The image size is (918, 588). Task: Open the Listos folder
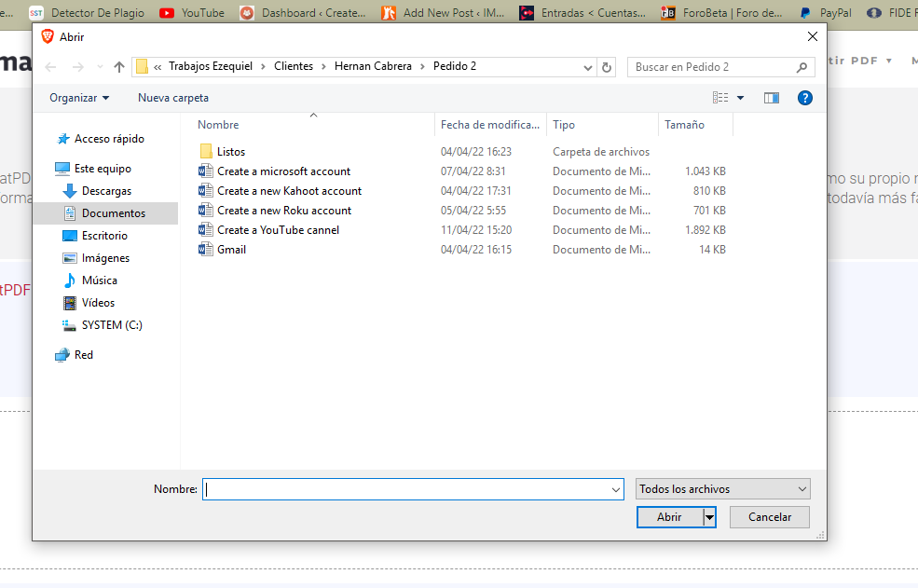pyautogui.click(x=230, y=152)
